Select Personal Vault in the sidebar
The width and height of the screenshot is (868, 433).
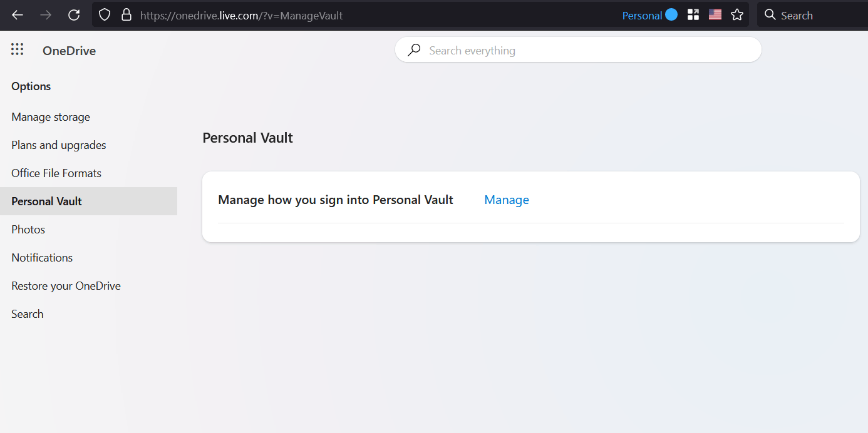tap(46, 201)
